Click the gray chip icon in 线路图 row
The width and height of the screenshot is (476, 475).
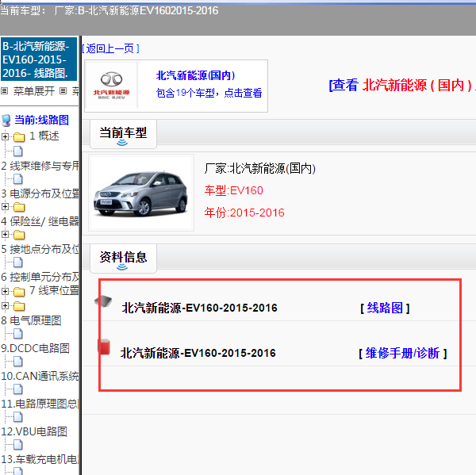103,301
